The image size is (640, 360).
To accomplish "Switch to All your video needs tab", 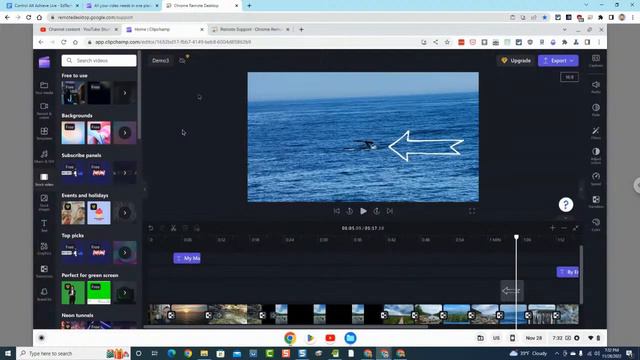I will (x=122, y=6).
